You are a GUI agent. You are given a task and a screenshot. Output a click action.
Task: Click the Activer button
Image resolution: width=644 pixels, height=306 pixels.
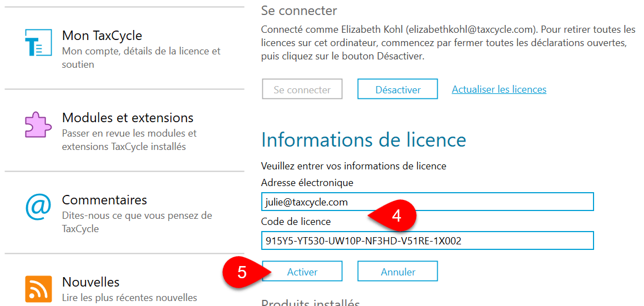click(x=302, y=272)
